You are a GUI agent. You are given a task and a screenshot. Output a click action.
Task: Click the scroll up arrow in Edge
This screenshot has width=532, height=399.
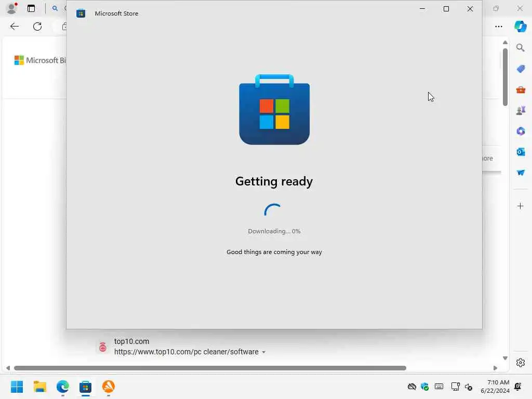coord(505,43)
